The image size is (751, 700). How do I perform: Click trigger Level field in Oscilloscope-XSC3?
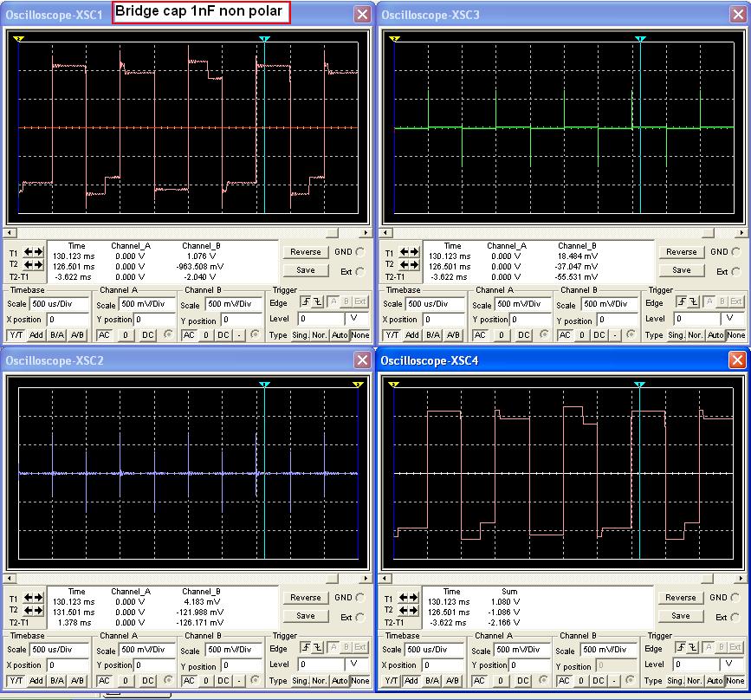(x=697, y=319)
